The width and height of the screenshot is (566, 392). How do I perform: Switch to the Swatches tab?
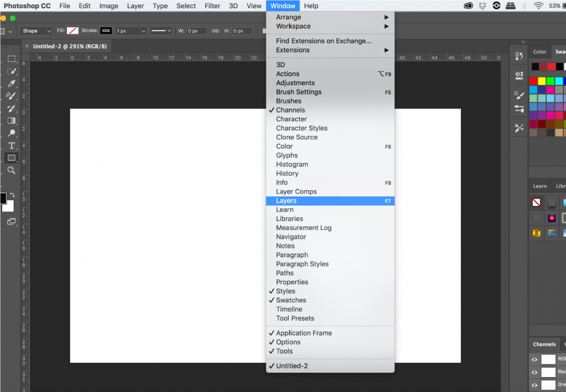coord(559,51)
